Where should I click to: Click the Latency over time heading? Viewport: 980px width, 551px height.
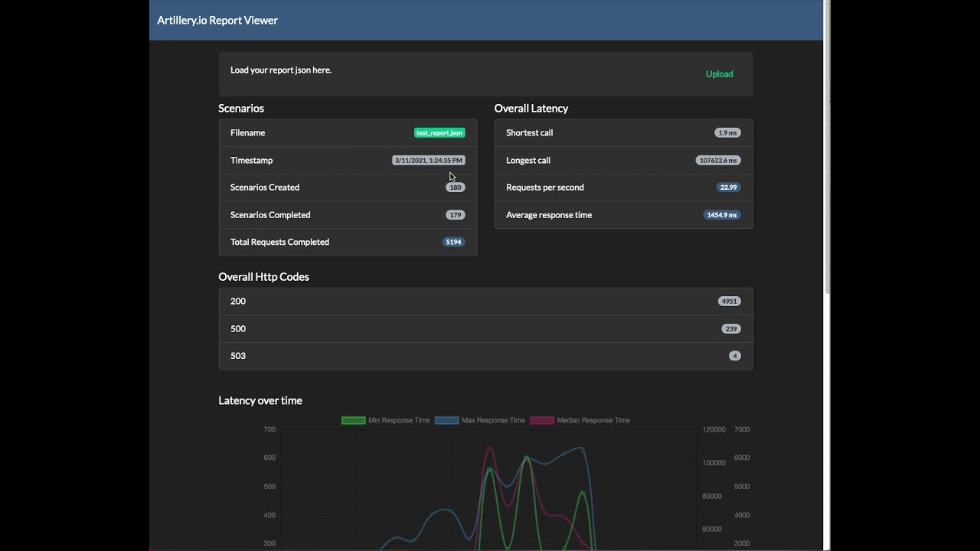click(260, 400)
